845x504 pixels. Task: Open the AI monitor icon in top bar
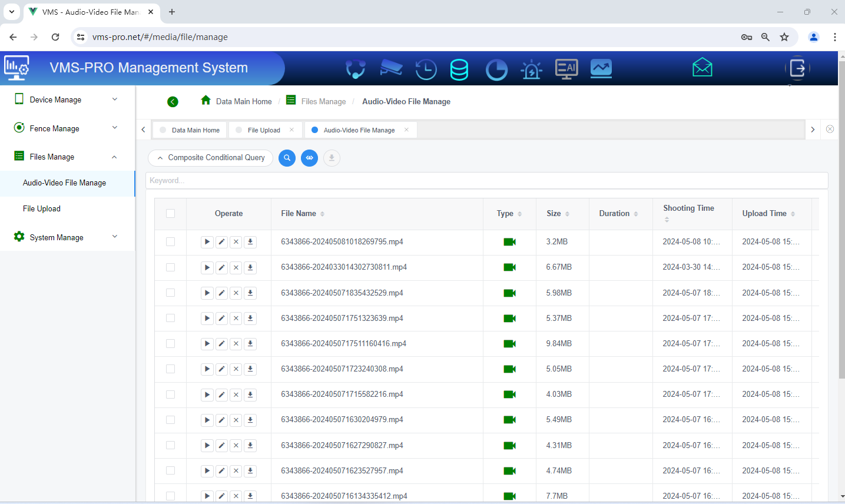566,69
